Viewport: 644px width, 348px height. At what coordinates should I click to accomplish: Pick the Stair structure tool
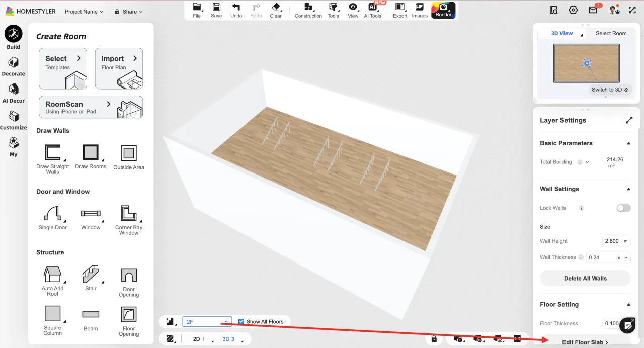pyautogui.click(x=91, y=278)
